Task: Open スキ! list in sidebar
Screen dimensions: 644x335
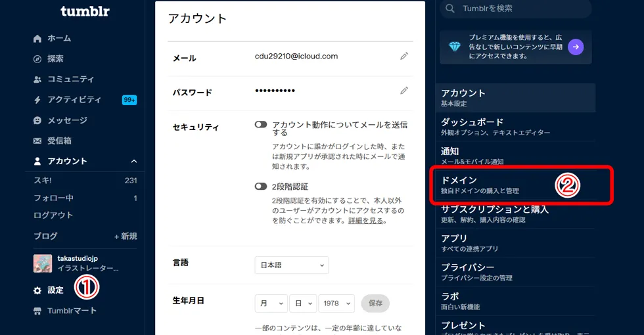Action: (43, 181)
